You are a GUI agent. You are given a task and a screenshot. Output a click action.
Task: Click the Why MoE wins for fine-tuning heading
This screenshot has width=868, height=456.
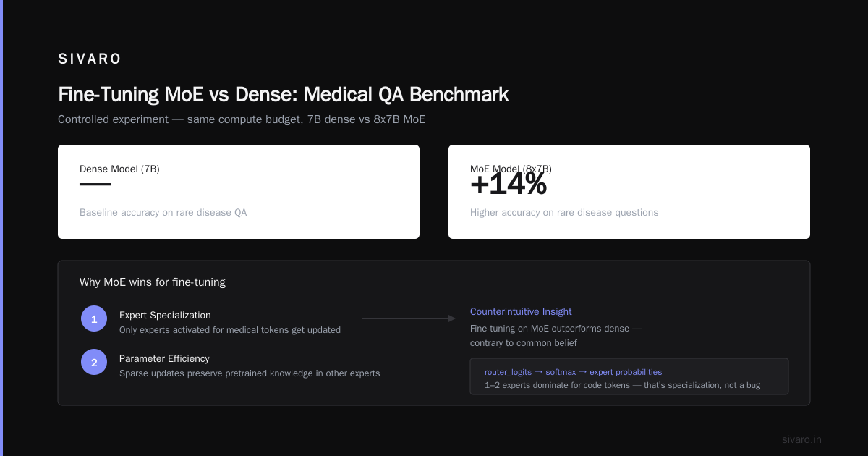[x=153, y=282]
